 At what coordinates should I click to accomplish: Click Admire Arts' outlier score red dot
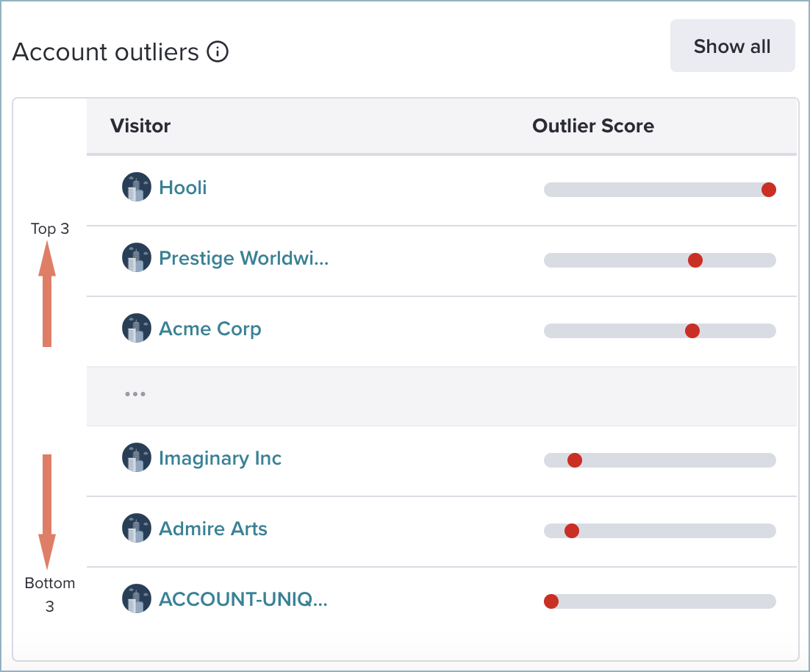[572, 531]
